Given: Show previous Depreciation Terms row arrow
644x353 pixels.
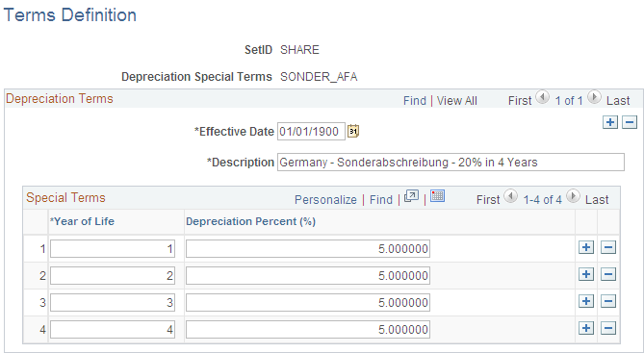Looking at the screenshot, I should [543, 97].
